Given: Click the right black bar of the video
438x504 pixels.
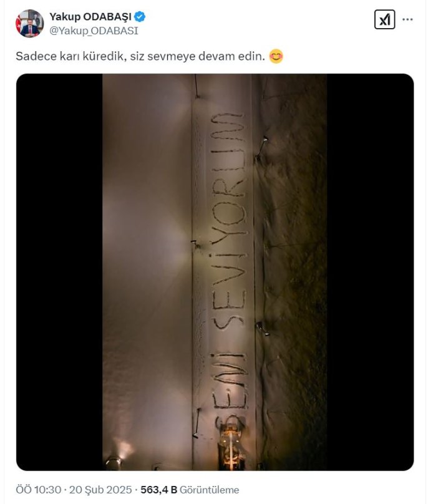Looking at the screenshot, I should [x=370, y=272].
